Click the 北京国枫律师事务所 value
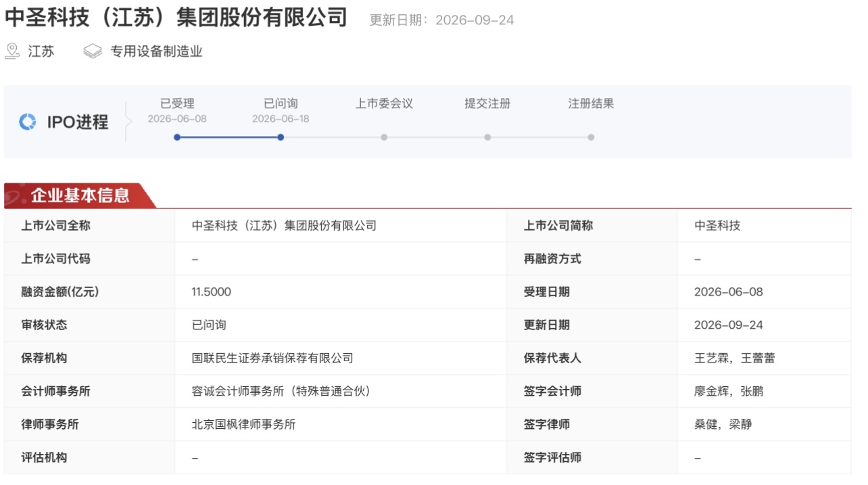 point(243,425)
